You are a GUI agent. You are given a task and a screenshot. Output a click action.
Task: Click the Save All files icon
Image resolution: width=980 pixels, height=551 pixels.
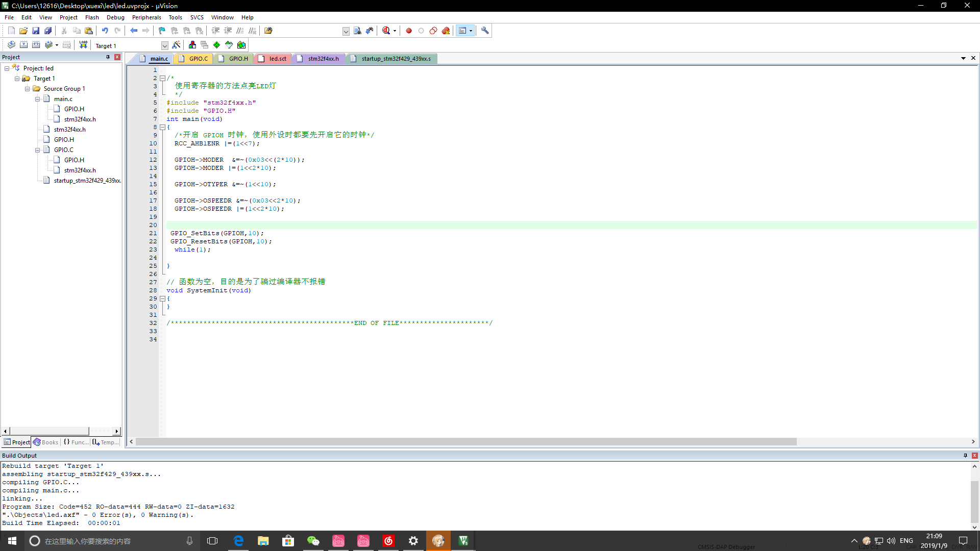[x=48, y=31]
